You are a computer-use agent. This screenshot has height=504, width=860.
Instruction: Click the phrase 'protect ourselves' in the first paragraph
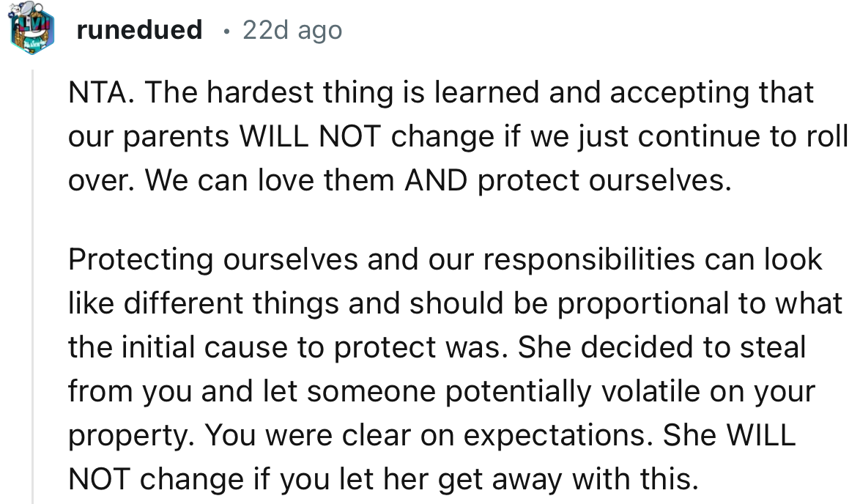[604, 179]
